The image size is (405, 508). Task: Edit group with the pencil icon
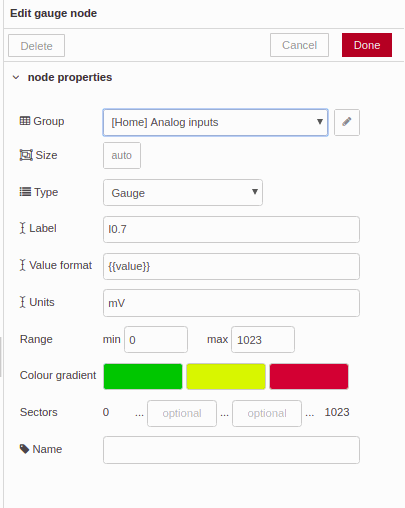click(x=347, y=122)
